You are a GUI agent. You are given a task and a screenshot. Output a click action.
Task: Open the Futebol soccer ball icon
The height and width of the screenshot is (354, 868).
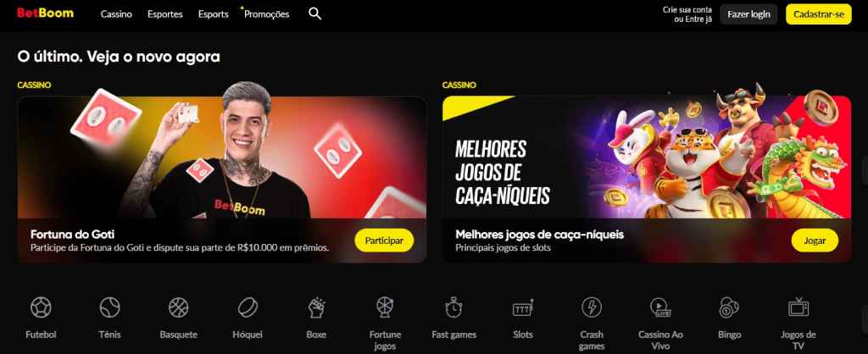(x=41, y=307)
